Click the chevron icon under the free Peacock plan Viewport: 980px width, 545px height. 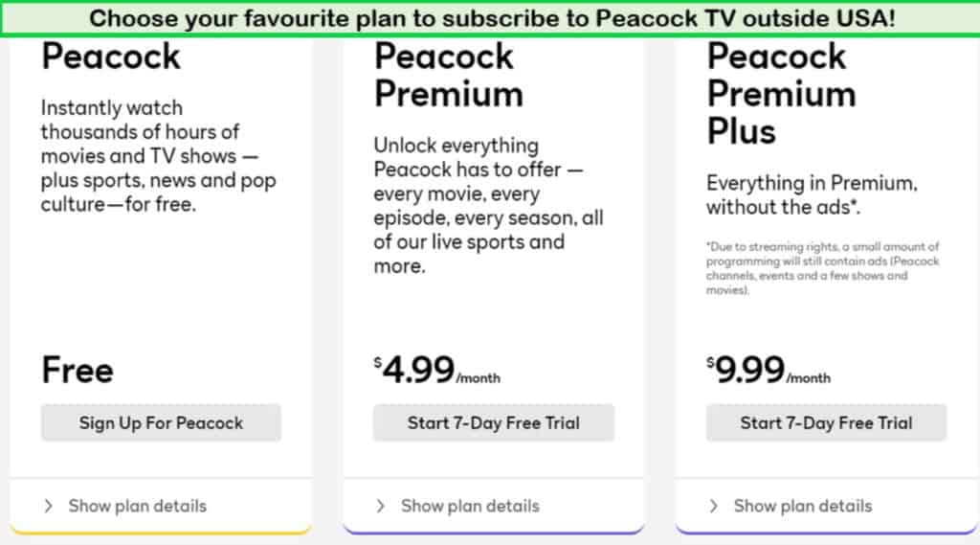click(48, 506)
